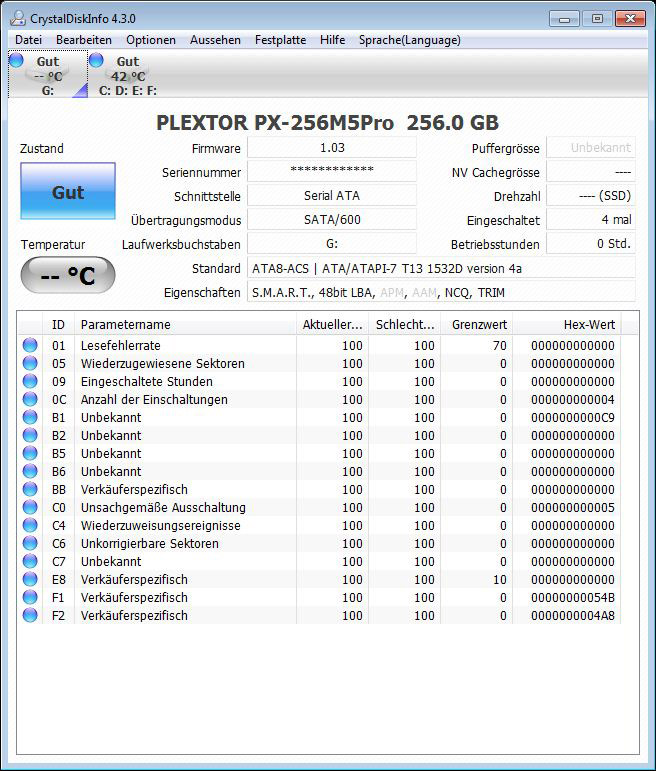The height and width of the screenshot is (771, 656).
Task: Click the Firmware value 1.03 field
Action: coord(332,148)
